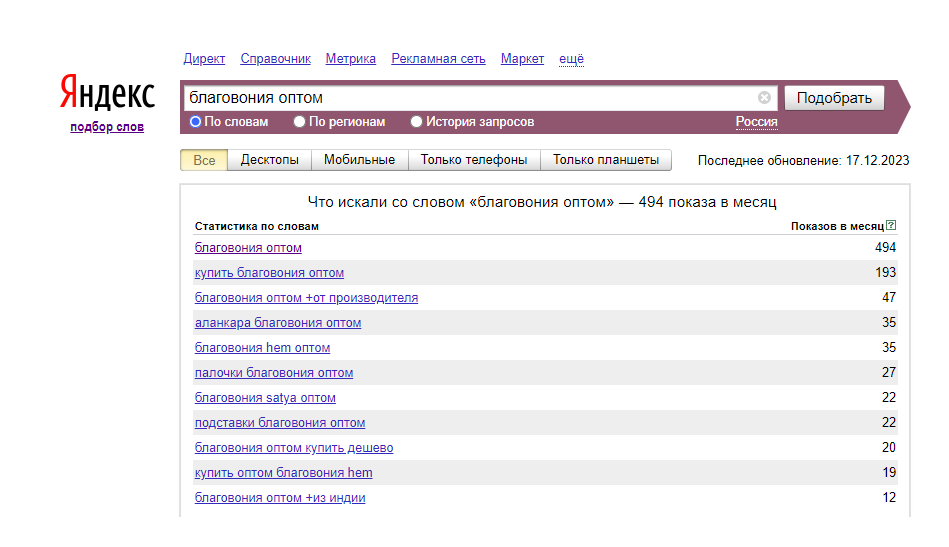
Task: Click the 193 impressions value
Action: pyautogui.click(x=885, y=272)
